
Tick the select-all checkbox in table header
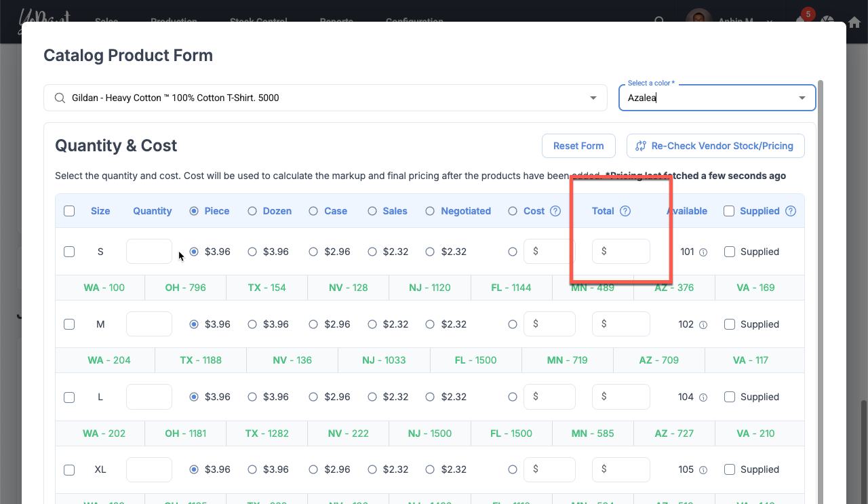(69, 211)
